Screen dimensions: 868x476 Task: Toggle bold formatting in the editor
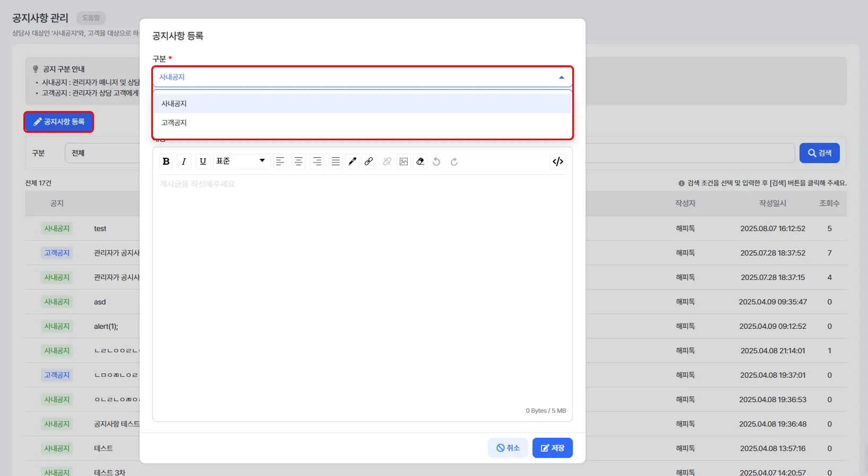(166, 161)
